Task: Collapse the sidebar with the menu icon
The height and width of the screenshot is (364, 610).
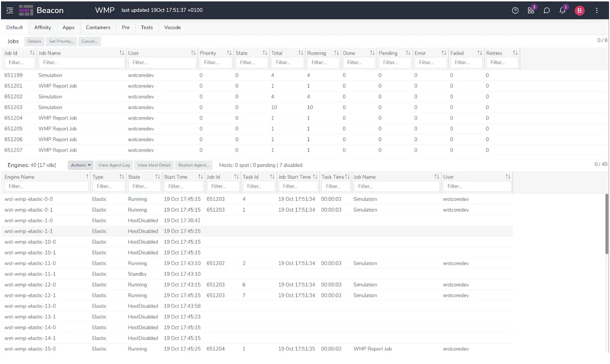Action: 9,11
